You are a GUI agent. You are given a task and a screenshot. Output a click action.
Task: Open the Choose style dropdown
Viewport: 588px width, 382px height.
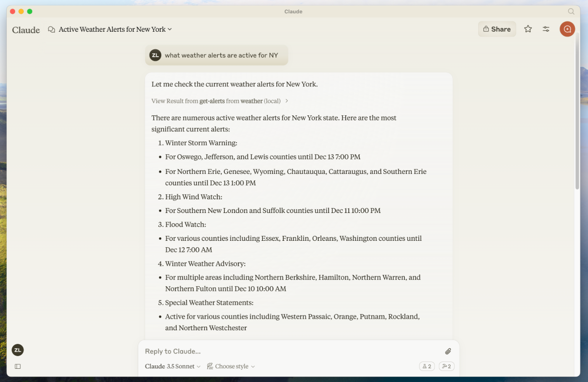point(231,366)
